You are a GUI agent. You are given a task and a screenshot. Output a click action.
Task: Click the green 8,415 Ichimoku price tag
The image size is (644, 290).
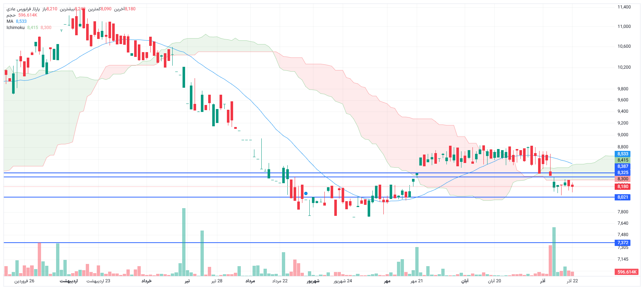(622, 160)
